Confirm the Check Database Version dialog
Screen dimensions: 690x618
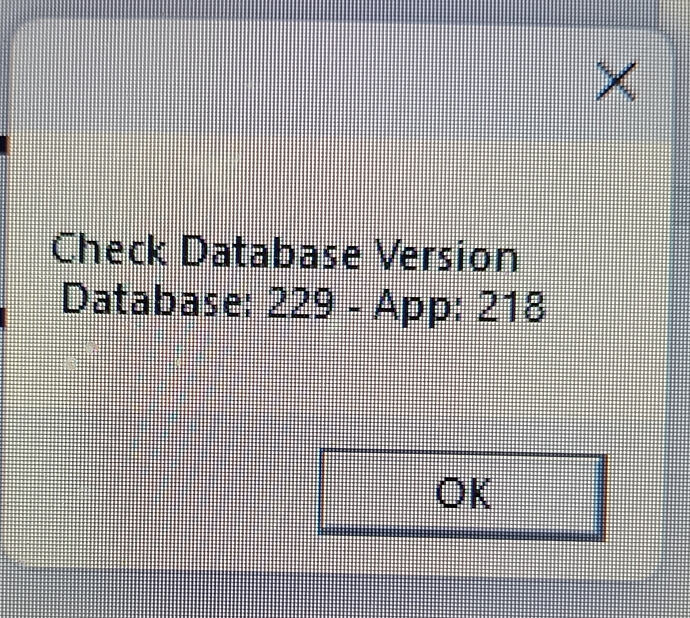462,493
